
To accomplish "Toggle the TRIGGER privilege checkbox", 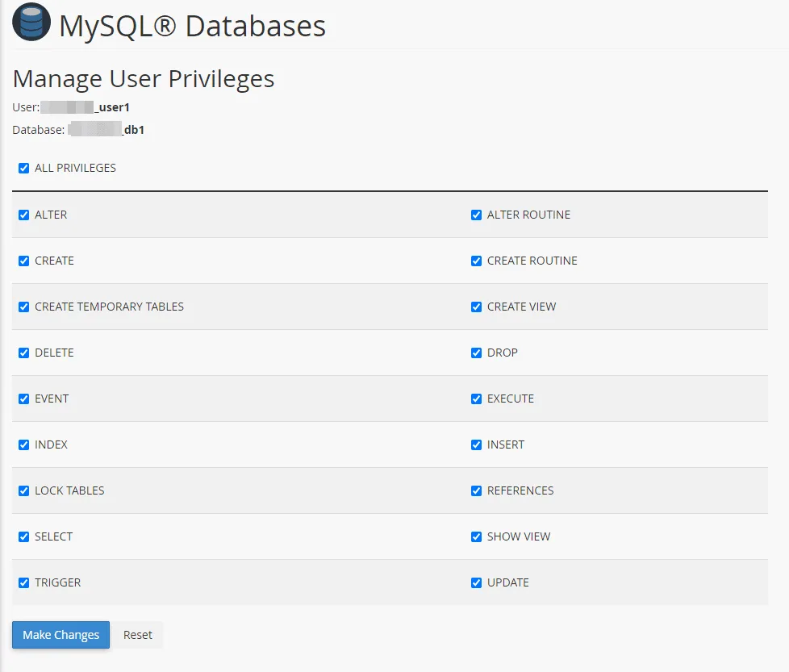I will click(x=23, y=582).
